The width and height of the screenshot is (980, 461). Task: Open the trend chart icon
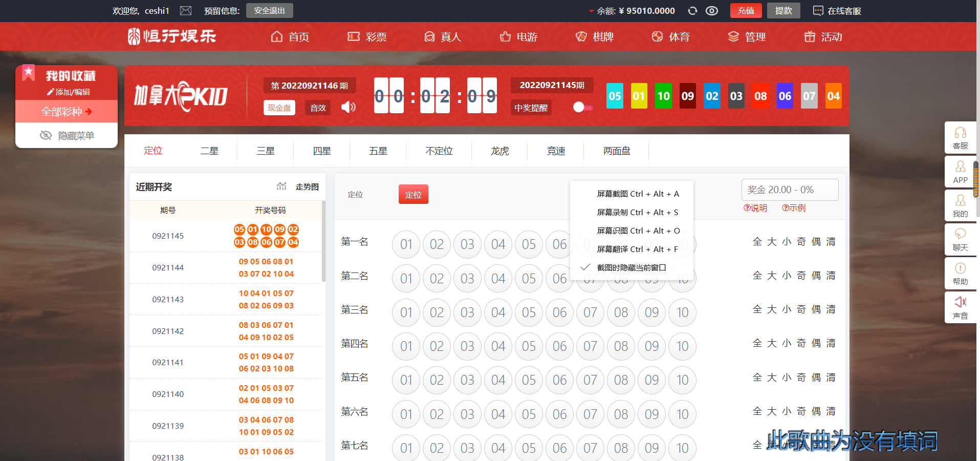(x=281, y=186)
